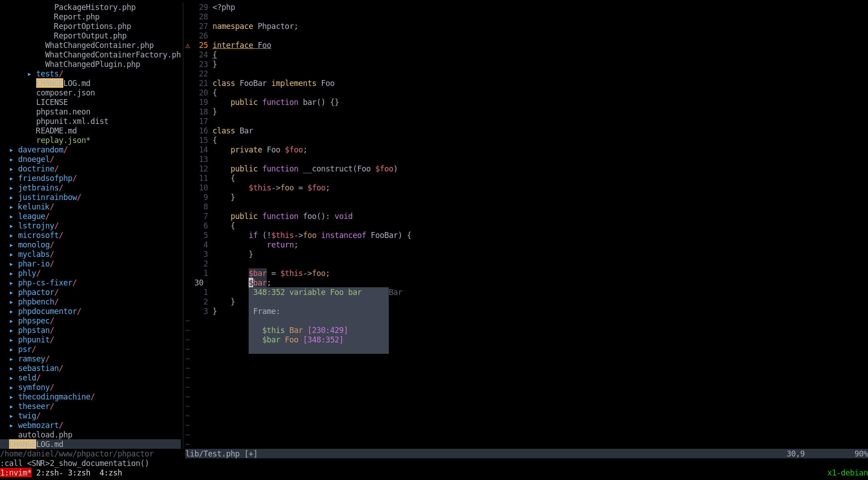
Task: Open the microsoft/ folder
Action: click(41, 235)
